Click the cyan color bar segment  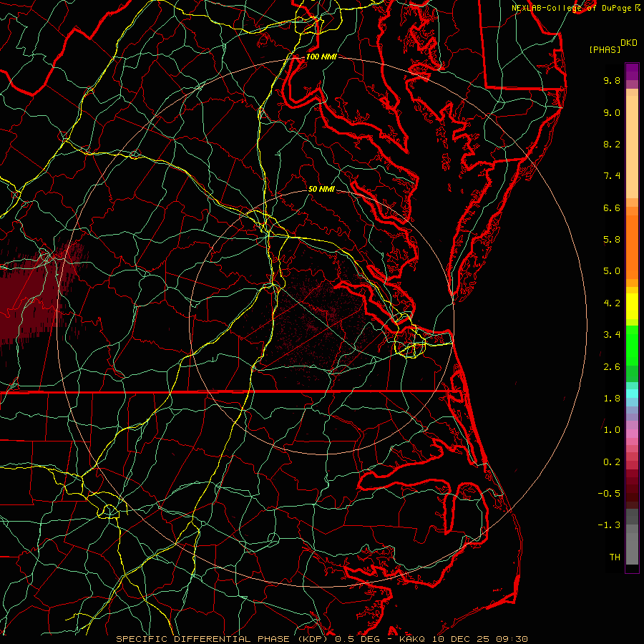coord(632,394)
